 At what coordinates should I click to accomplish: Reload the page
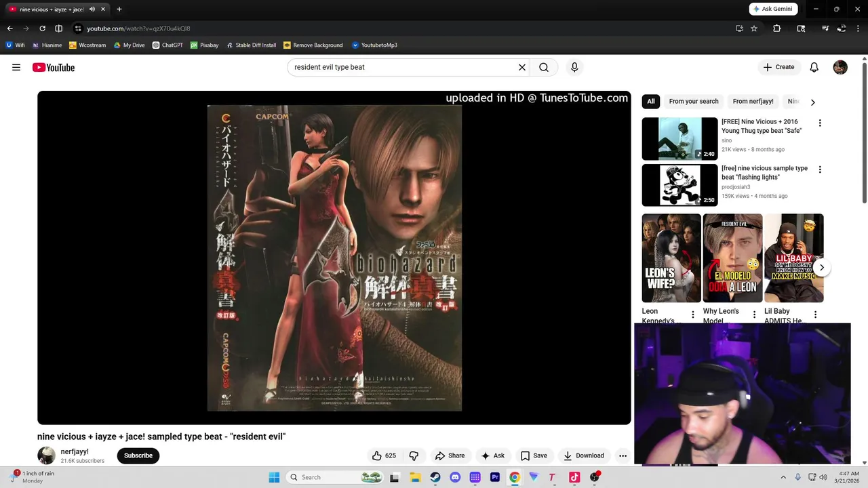click(x=42, y=28)
